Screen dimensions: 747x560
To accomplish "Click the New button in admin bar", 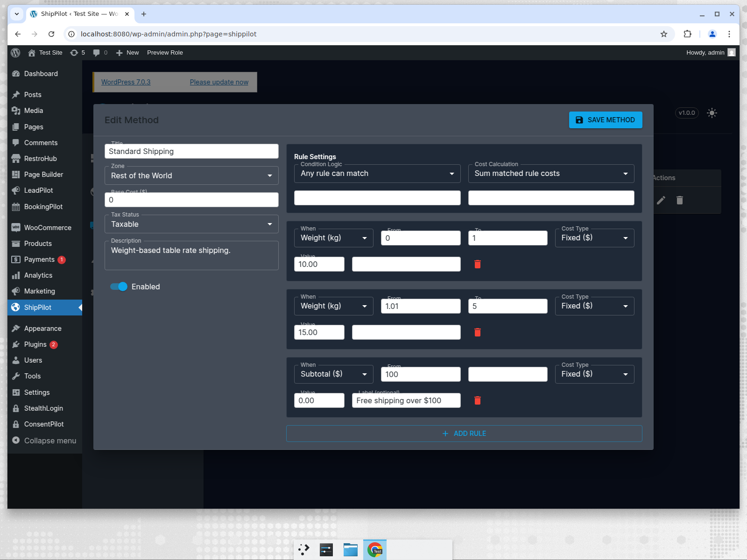I will 127,53.
